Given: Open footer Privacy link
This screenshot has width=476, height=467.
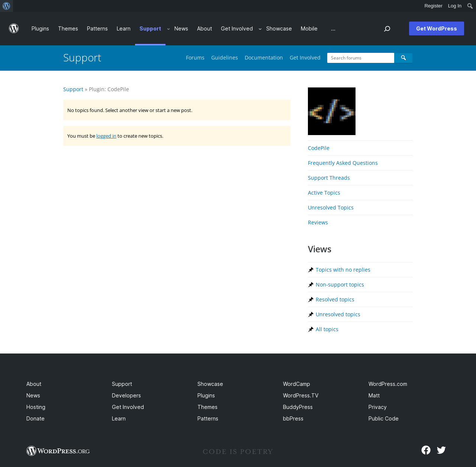Looking at the screenshot, I should pyautogui.click(x=377, y=407).
